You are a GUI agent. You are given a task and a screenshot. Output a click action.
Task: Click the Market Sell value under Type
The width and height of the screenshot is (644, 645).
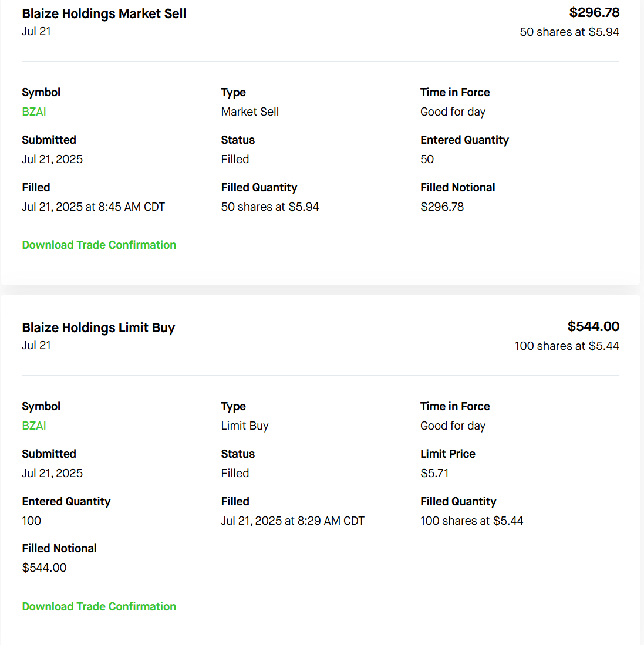pos(250,112)
